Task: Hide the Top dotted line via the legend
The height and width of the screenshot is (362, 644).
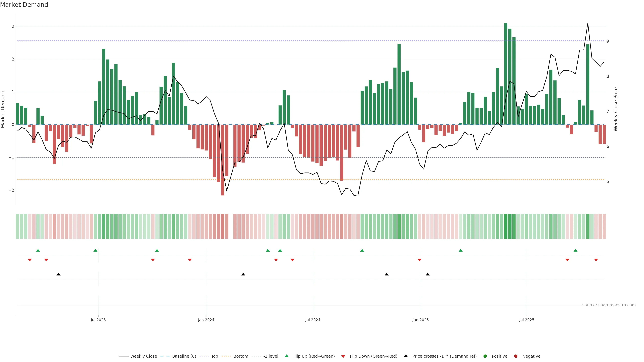Action: point(214,356)
